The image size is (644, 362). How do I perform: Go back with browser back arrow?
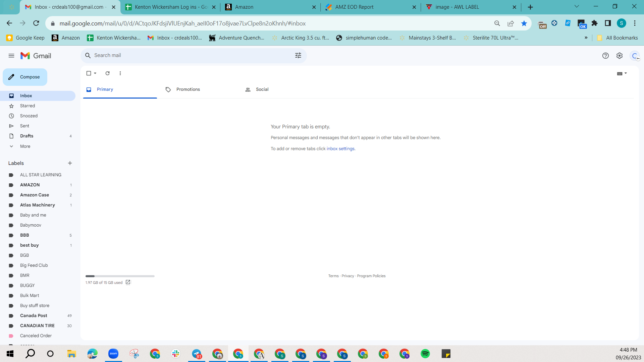9,23
